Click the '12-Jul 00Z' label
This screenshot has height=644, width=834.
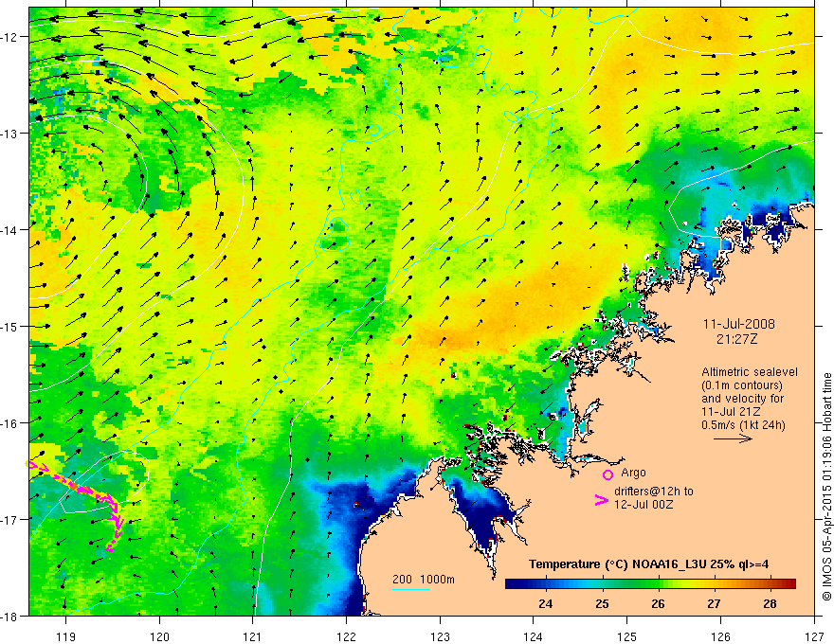pos(644,504)
